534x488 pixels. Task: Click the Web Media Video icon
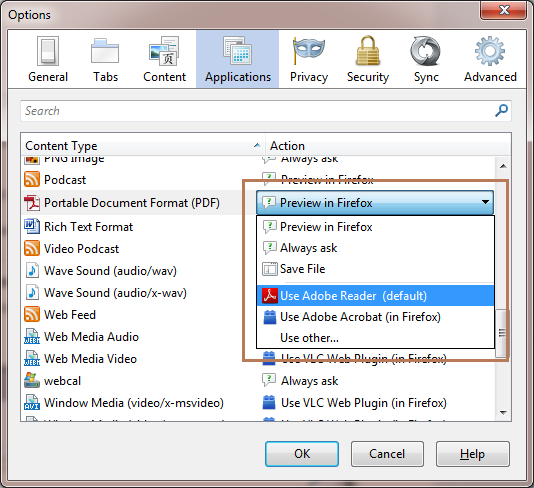coord(32,359)
